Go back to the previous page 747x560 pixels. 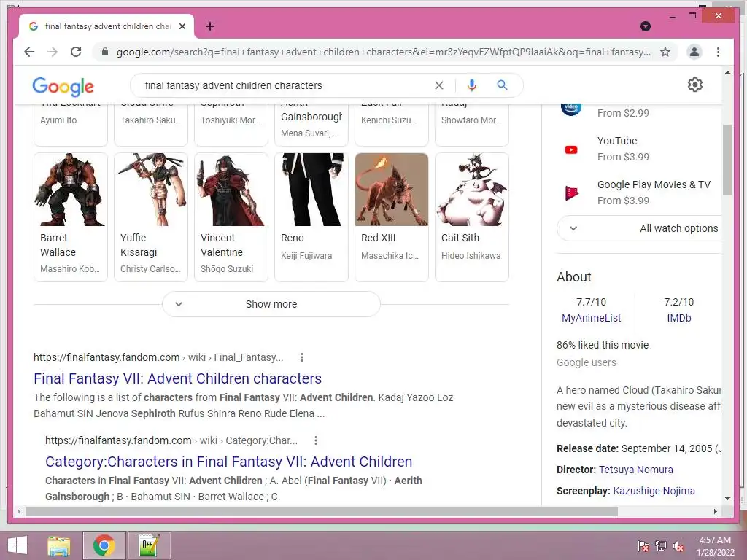(29, 52)
